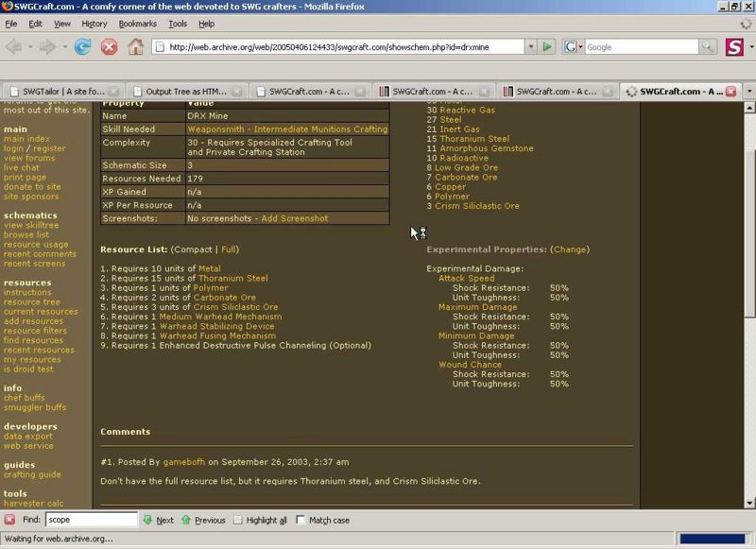The image size is (756, 549).
Task: Click the Reload page icon
Action: pyautogui.click(x=82, y=46)
